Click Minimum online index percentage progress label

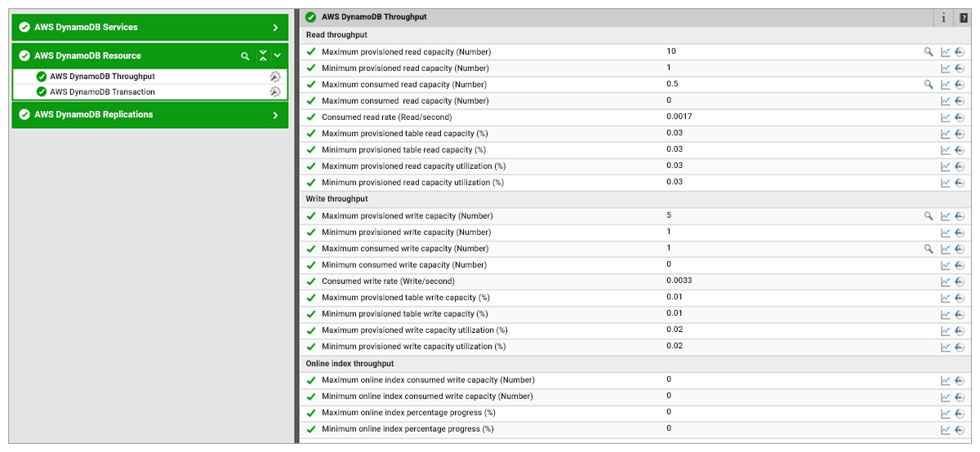[x=408, y=429]
